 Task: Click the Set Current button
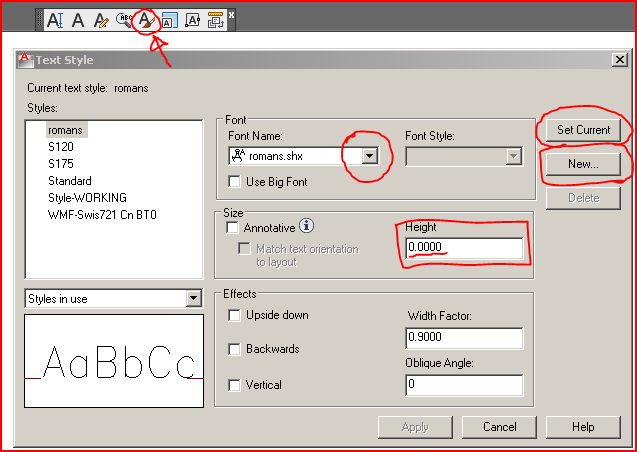point(583,130)
